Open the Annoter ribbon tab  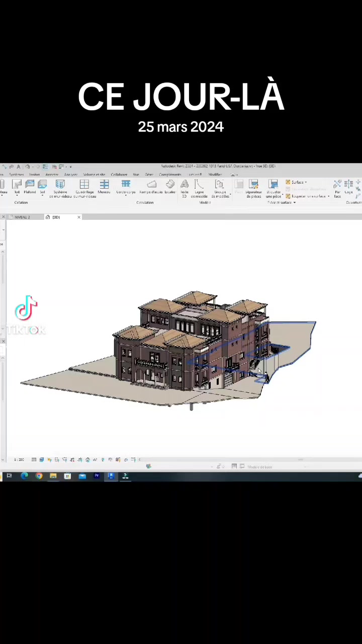[52, 175]
